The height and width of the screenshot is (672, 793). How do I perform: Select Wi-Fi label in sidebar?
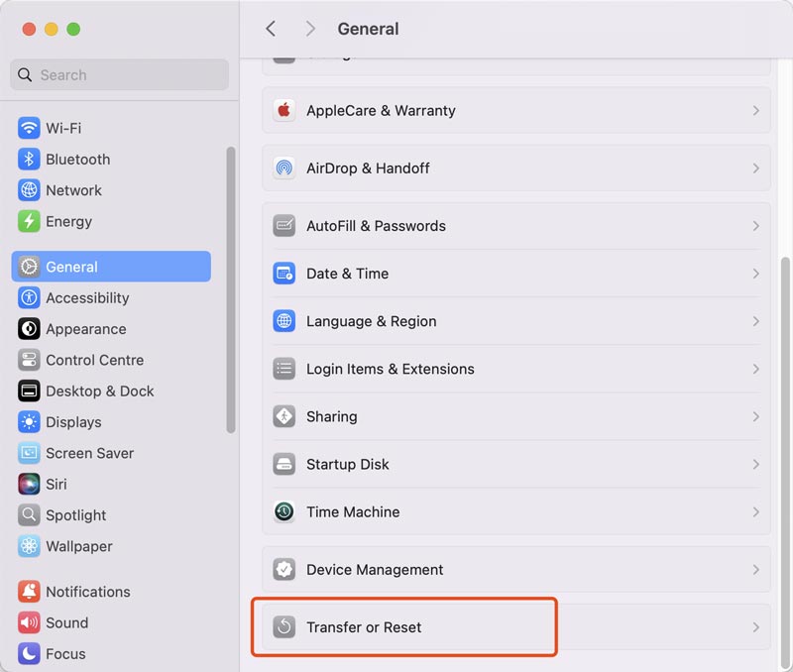(63, 128)
